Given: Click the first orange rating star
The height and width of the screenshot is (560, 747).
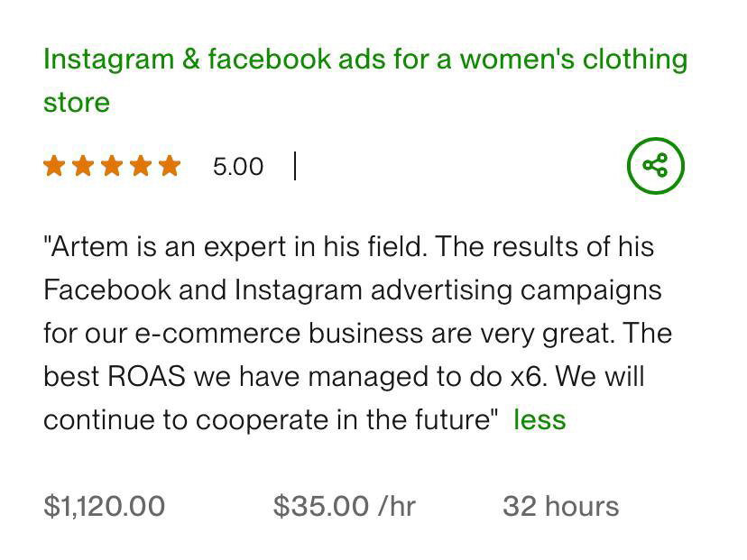Looking at the screenshot, I should (54, 166).
